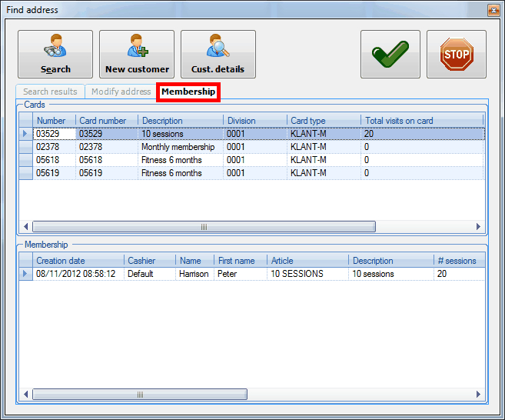Viewport: 505px width, 420px height.
Task: Select the Membership tab
Action: click(188, 92)
